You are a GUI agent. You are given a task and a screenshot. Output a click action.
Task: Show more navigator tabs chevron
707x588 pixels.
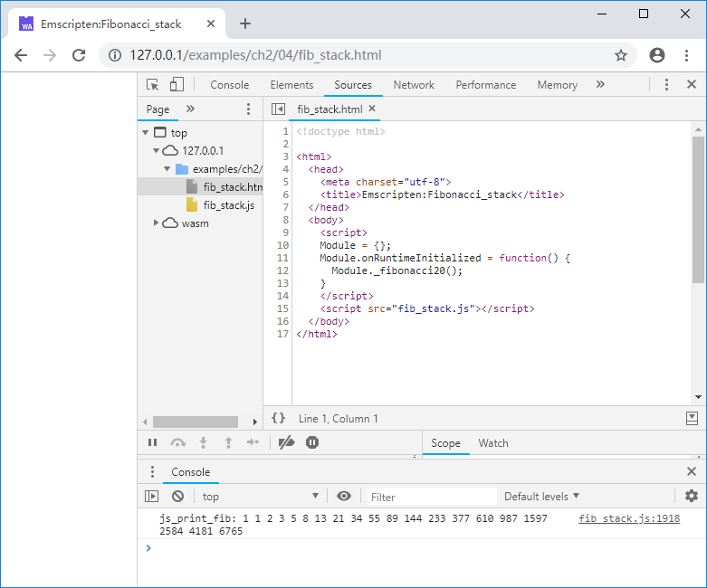pyautogui.click(x=190, y=109)
